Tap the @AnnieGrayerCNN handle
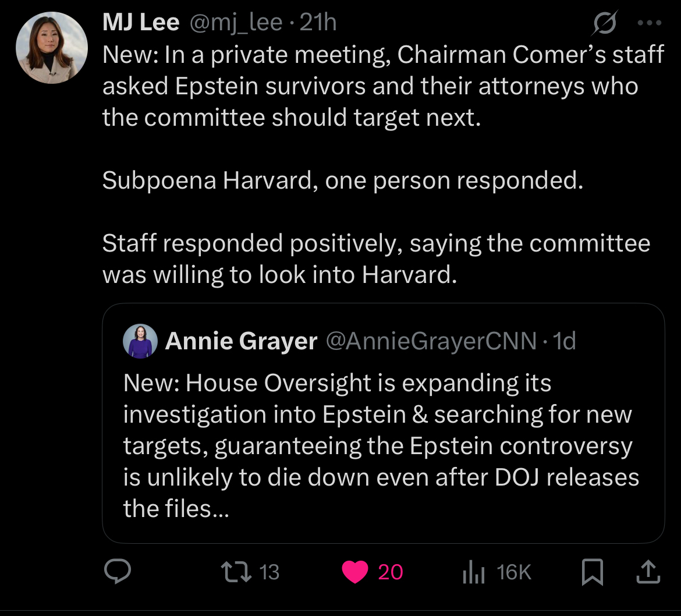Viewport: 681px width, 616px height. pos(431,341)
